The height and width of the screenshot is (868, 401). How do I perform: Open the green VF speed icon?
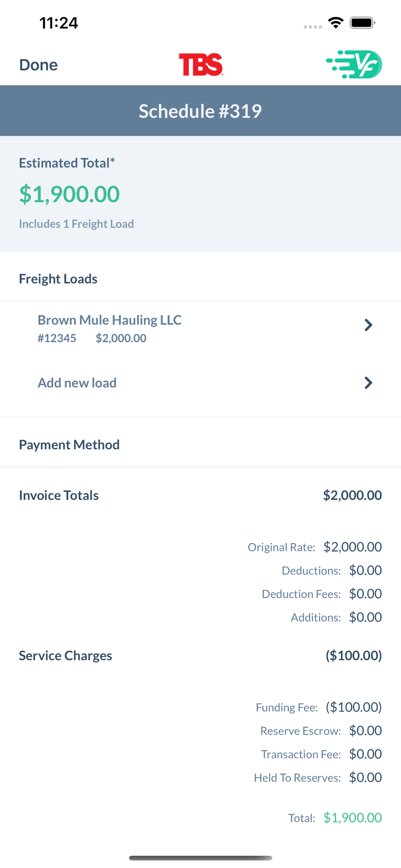tap(354, 65)
